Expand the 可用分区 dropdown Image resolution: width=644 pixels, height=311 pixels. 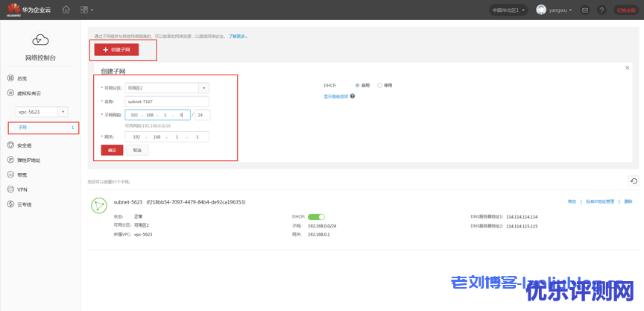[203, 88]
